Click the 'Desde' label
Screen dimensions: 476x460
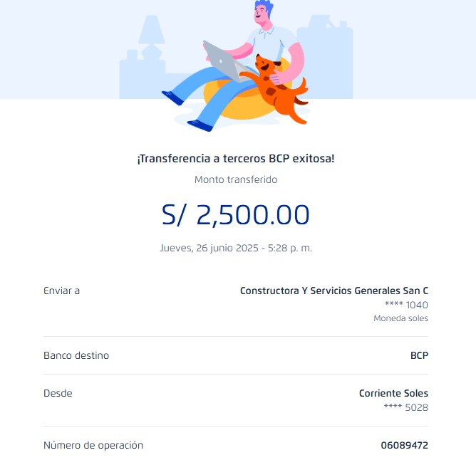(x=58, y=393)
